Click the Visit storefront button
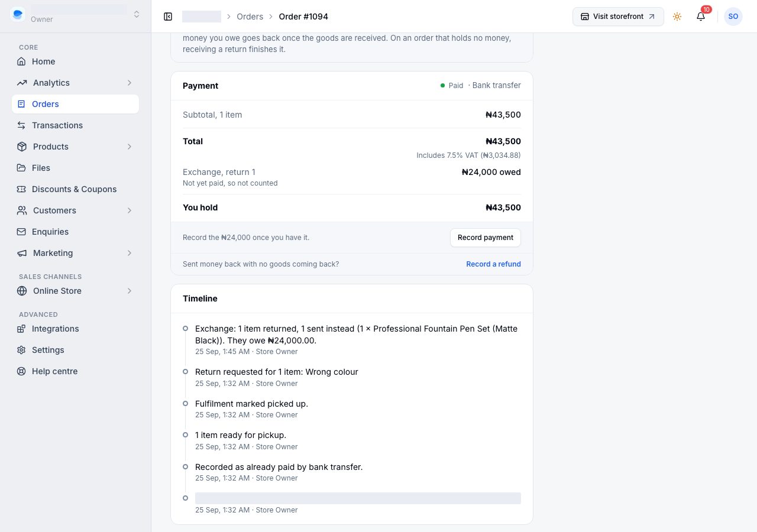 click(x=618, y=17)
